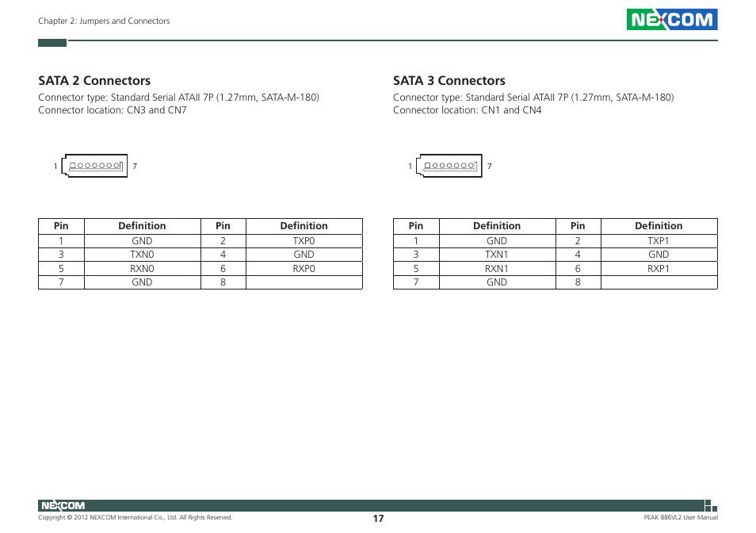
Task: Click the text Connector location: CN1 and CN4
Action: (x=468, y=110)
